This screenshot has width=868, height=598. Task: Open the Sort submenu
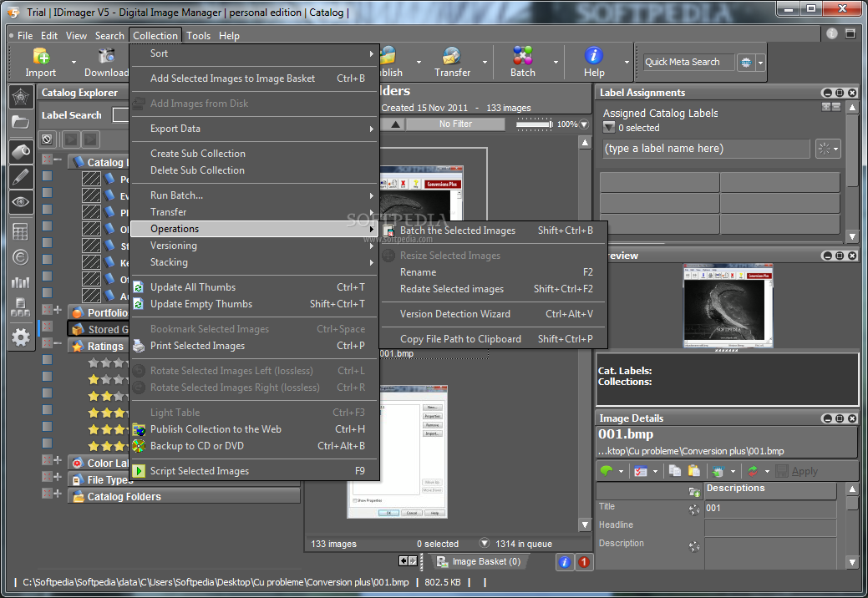(x=255, y=53)
